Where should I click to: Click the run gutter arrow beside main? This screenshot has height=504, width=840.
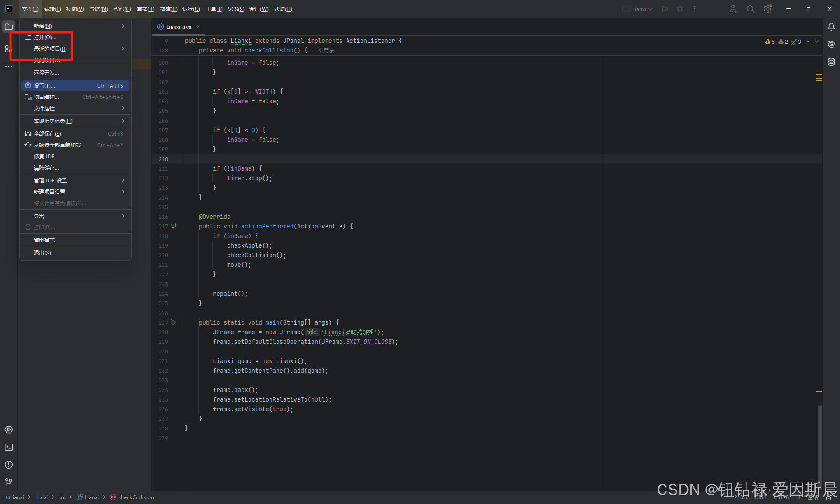(x=174, y=322)
